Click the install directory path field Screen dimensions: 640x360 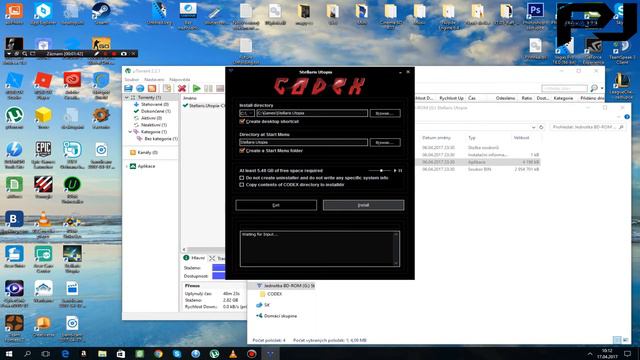[312, 113]
